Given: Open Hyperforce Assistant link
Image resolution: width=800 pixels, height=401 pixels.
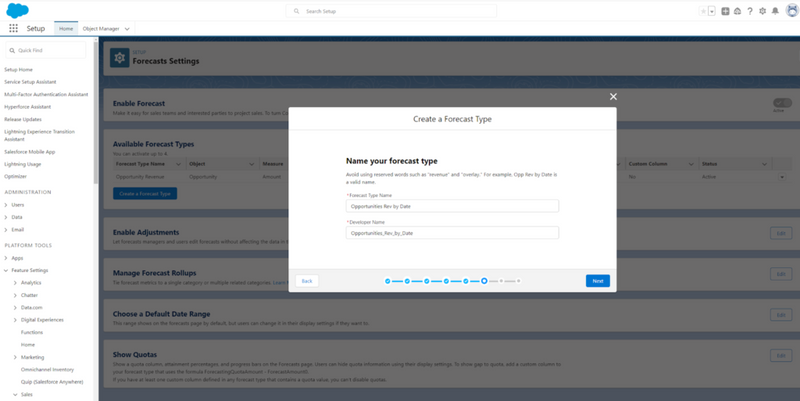Looking at the screenshot, I should coord(28,107).
